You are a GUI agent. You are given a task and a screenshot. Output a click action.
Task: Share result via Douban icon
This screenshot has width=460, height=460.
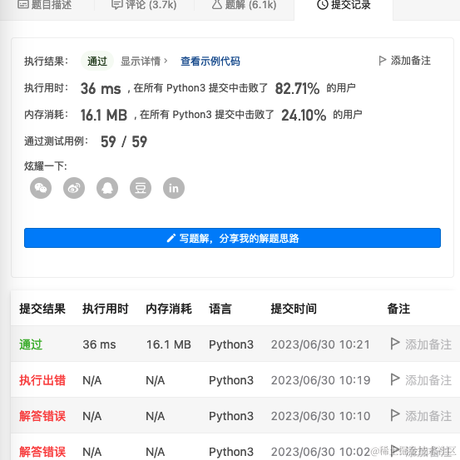click(x=140, y=188)
